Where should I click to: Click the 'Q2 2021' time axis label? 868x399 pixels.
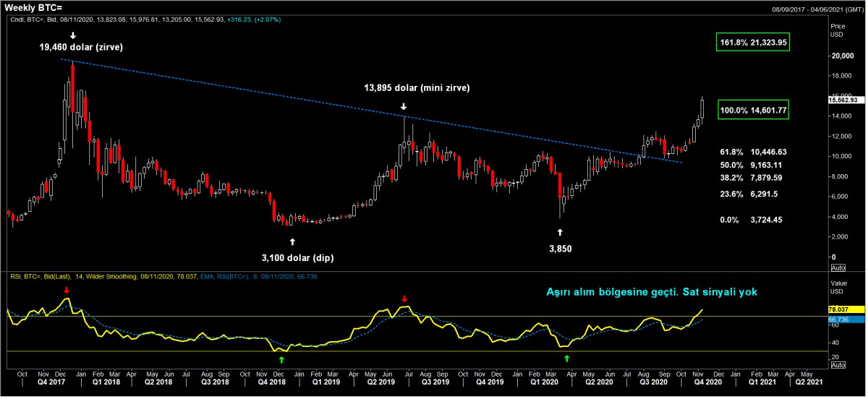click(809, 382)
